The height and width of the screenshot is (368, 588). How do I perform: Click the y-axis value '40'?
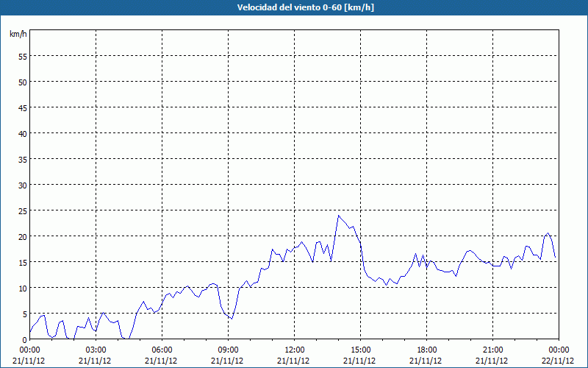23,134
